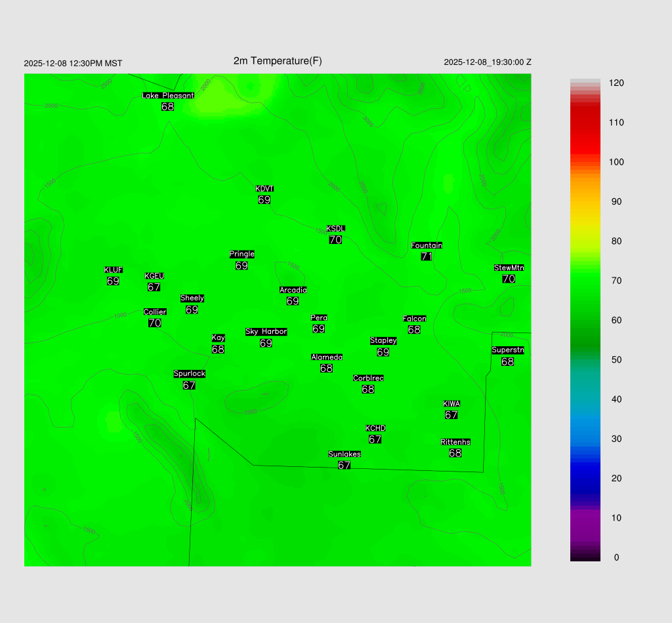
Task: Click the purple 10 region of colorbar
Action: click(x=585, y=517)
